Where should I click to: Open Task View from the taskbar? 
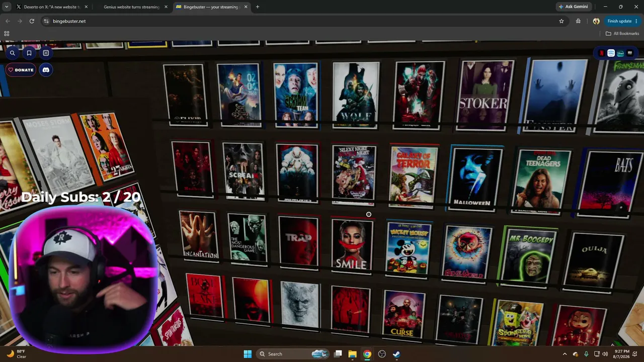(x=338, y=354)
